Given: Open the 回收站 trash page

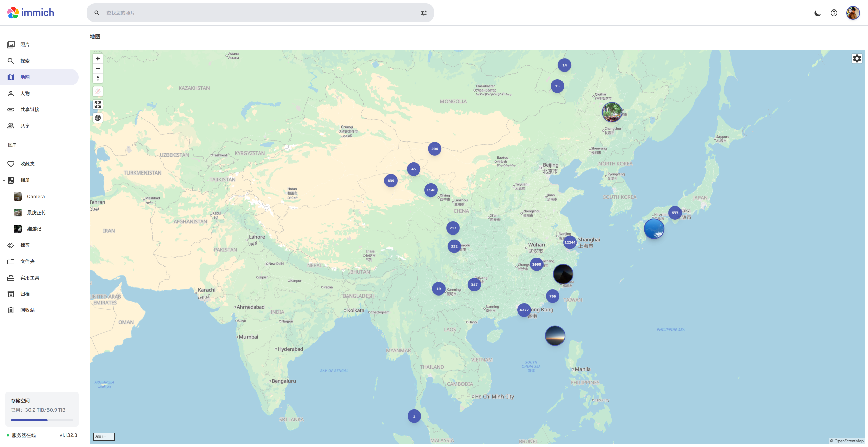Looking at the screenshot, I should (27, 310).
